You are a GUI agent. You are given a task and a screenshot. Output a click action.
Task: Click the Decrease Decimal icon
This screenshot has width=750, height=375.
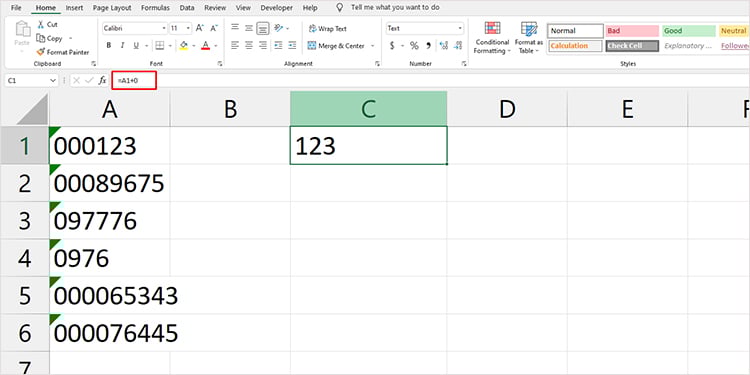coord(458,46)
